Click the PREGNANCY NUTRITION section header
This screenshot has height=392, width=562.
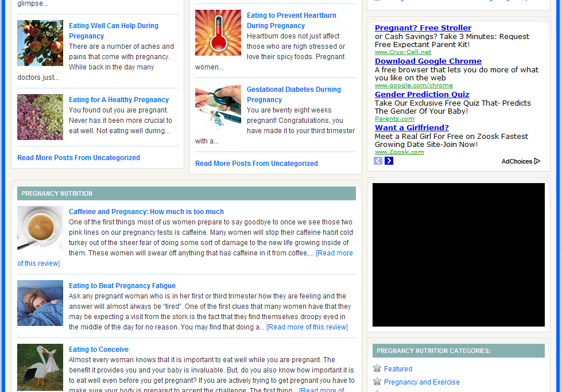187,193
